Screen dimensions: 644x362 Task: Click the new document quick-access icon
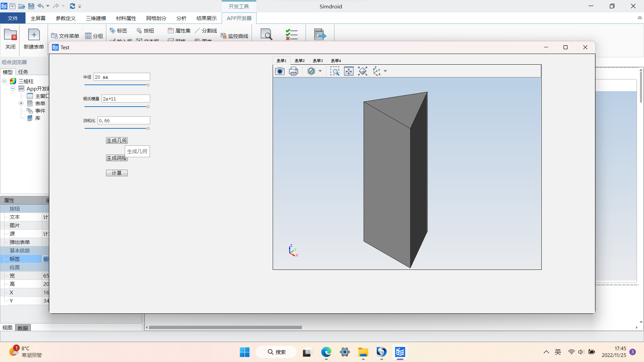coord(12,6)
